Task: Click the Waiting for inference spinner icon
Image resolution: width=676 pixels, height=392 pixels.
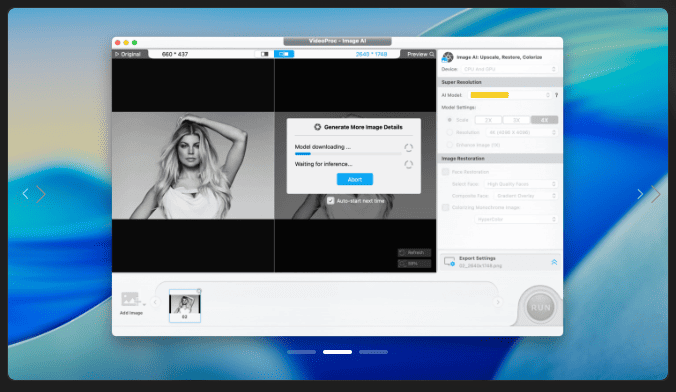Action: click(x=408, y=164)
